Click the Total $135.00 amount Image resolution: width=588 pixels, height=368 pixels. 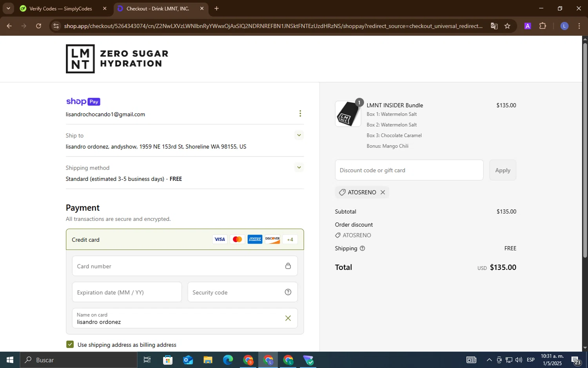pyautogui.click(x=503, y=267)
